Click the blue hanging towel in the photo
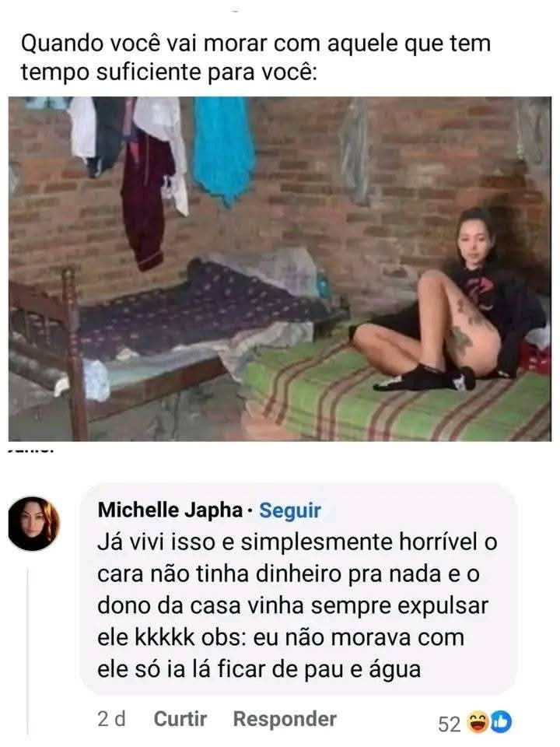 pyautogui.click(x=223, y=149)
